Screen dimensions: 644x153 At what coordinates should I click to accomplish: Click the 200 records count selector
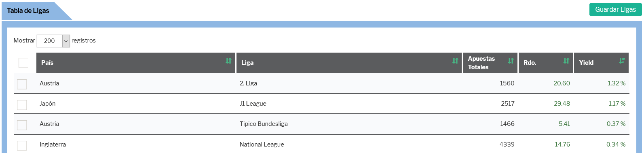coord(53,41)
